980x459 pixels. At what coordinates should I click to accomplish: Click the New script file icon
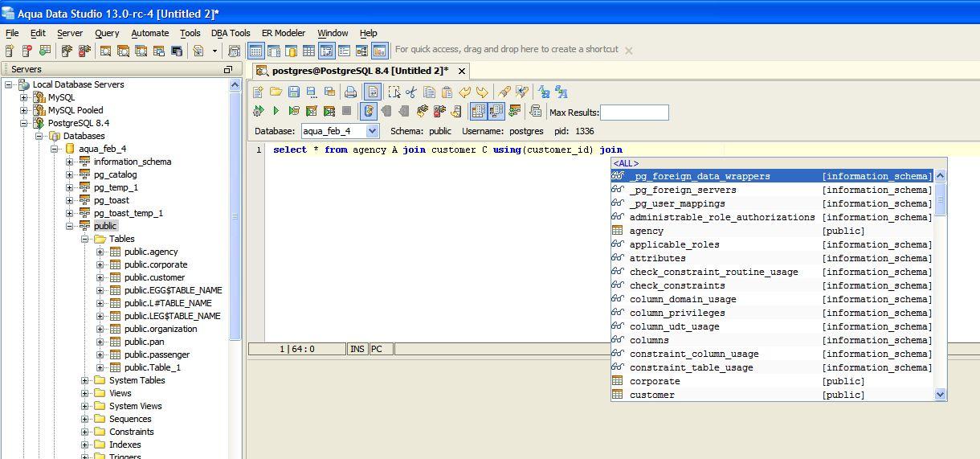click(x=257, y=92)
